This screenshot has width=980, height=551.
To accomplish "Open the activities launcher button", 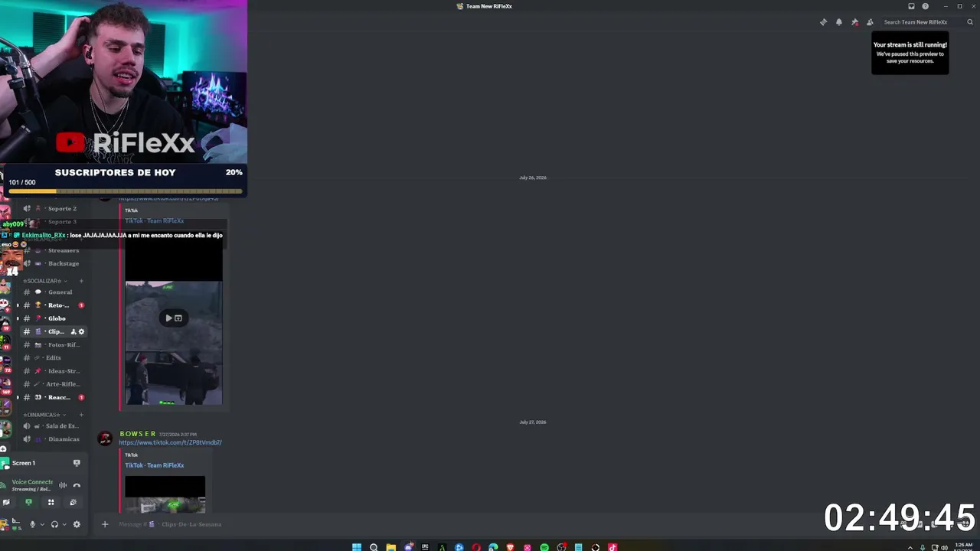I will point(51,502).
